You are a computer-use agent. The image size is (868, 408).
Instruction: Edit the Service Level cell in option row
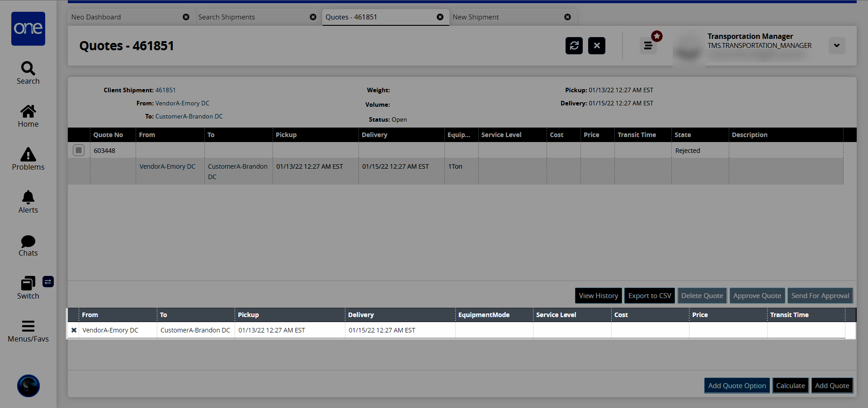click(572, 330)
